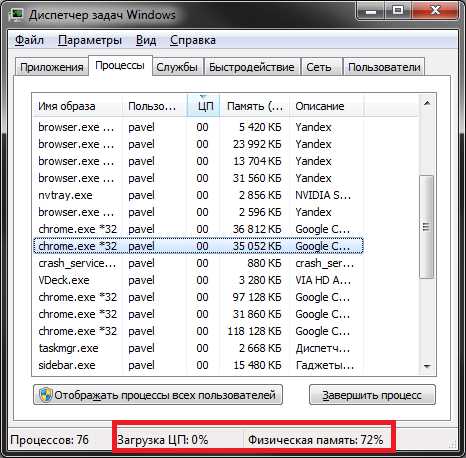Viewport: 466px width, 458px height.
Task: Open the Вид menu
Action: coord(146,40)
